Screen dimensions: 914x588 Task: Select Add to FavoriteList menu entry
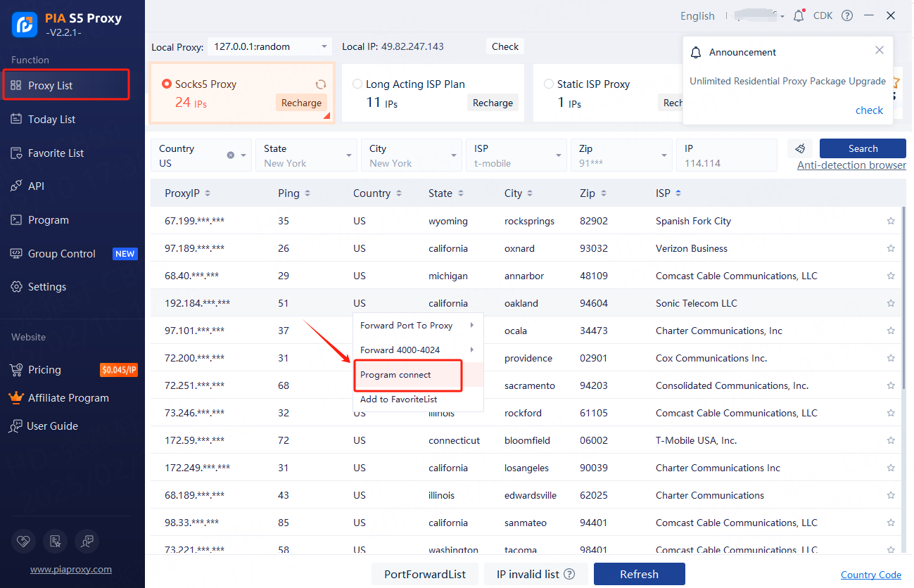point(398,400)
